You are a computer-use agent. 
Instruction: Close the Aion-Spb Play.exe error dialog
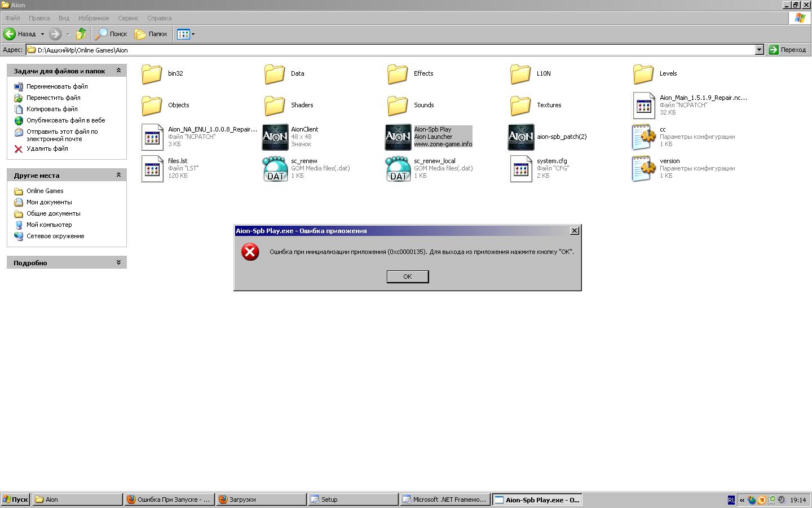[575, 230]
